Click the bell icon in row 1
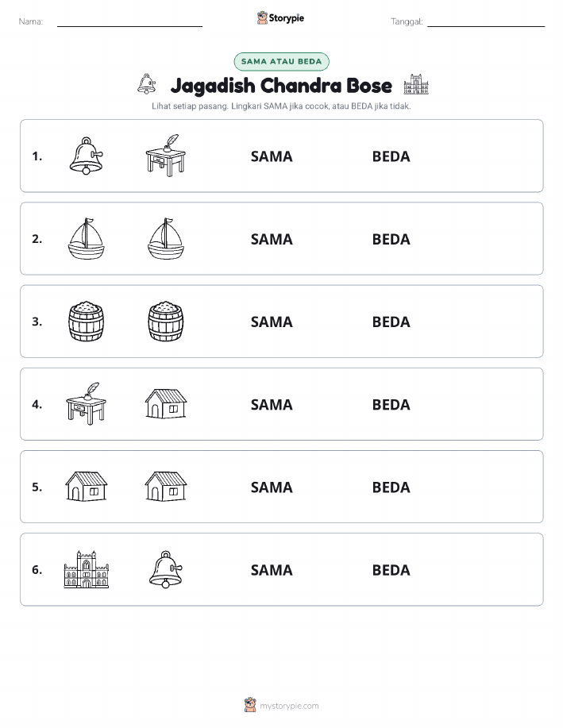The height and width of the screenshot is (728, 563). tap(87, 156)
